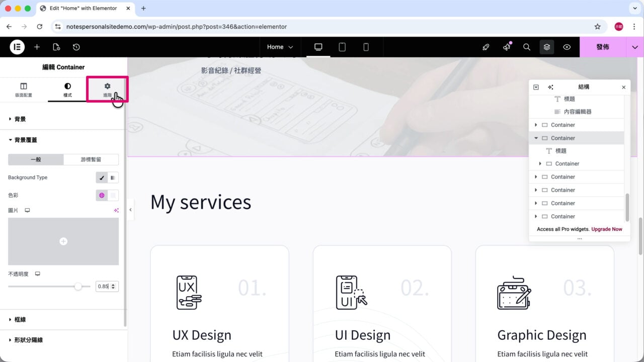Open global colors globe icon
This screenshot has height=362, width=644.
[102, 195]
